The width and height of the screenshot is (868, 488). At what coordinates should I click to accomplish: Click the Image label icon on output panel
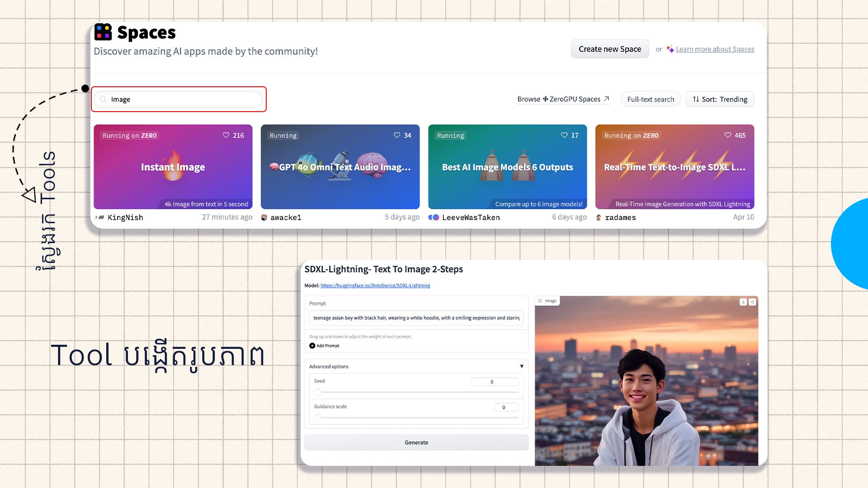pos(540,300)
